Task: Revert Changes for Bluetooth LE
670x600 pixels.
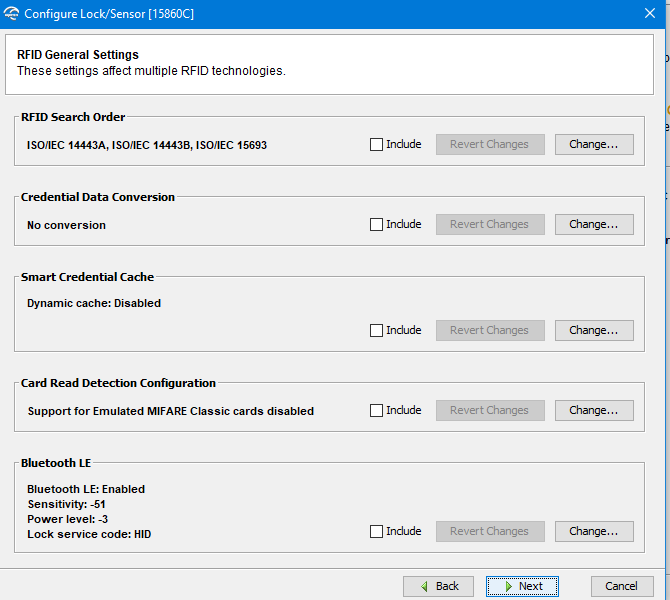Action: (x=489, y=531)
